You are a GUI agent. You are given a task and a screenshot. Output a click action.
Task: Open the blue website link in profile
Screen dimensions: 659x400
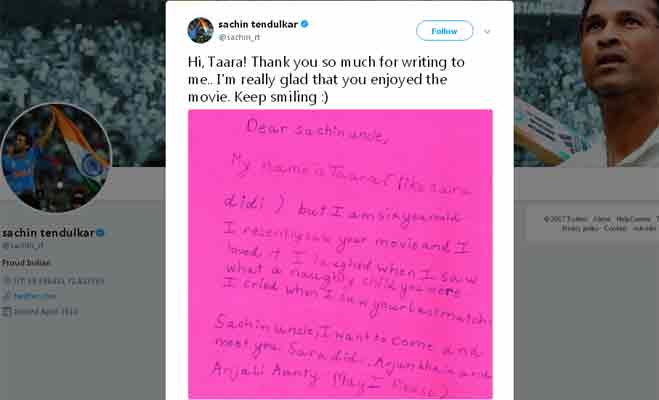click(35, 296)
